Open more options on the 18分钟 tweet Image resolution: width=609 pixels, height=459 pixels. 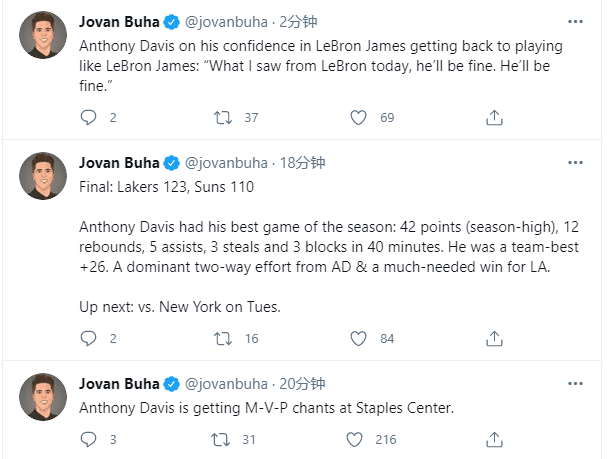point(574,163)
